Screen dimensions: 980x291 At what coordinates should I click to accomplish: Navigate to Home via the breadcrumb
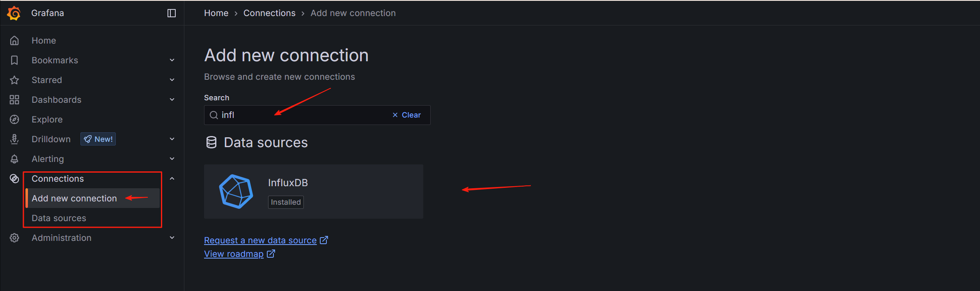[x=216, y=13]
